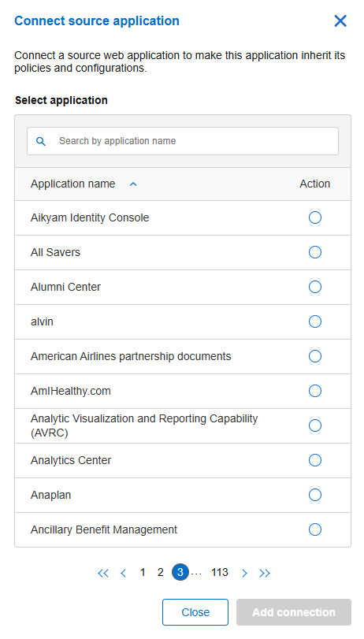Click the Alumni Center name

tap(65, 287)
